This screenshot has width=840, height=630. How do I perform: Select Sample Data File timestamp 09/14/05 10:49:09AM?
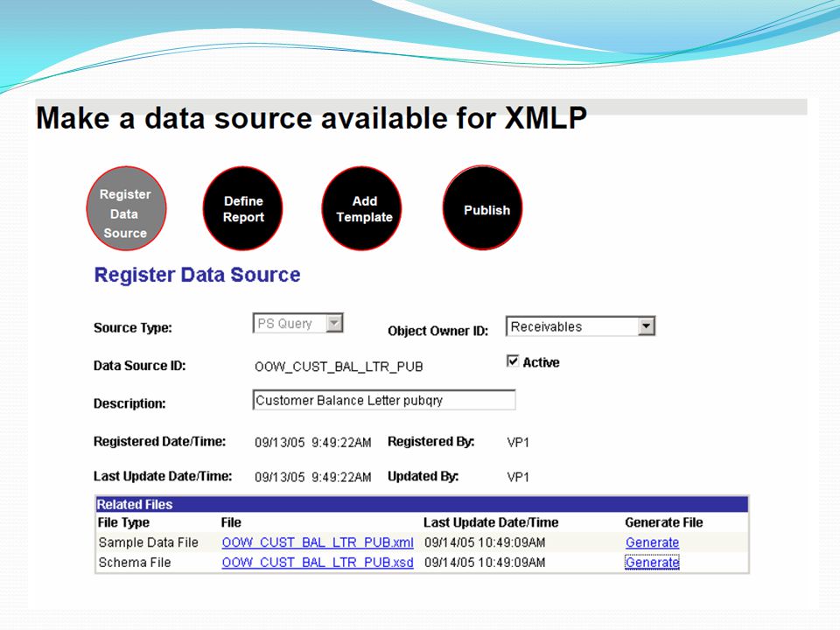[x=485, y=542]
